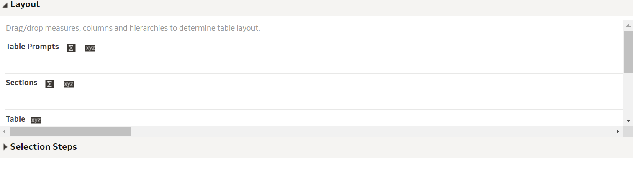644x169 pixels.
Task: Open Table Prompts xyz properties icon
Action: click(90, 48)
